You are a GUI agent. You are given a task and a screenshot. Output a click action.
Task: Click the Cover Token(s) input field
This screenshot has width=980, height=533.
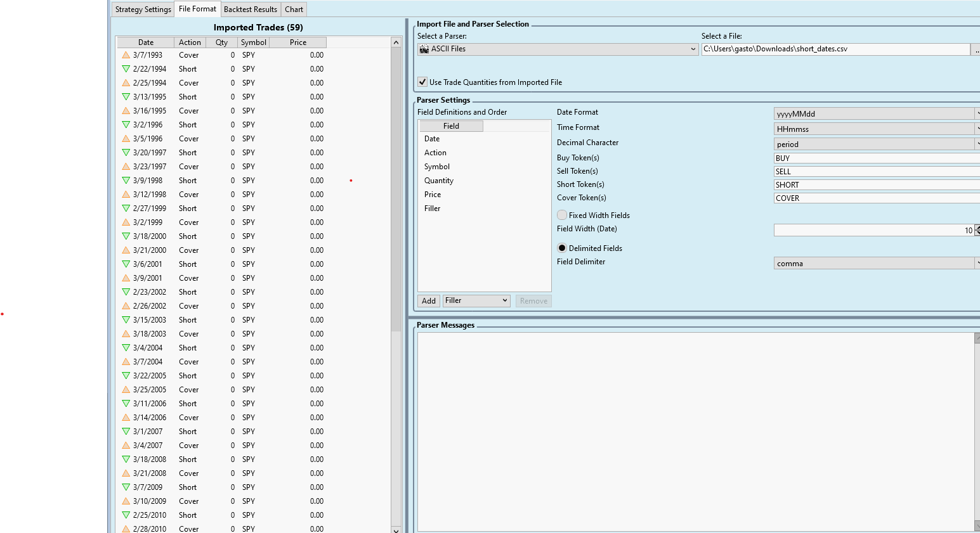[877, 198]
